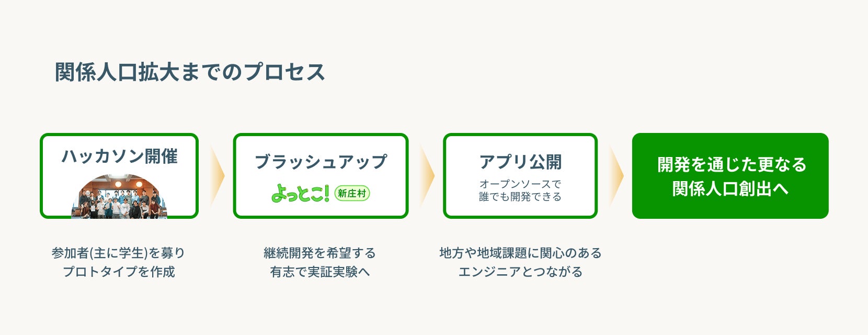Click the 関係人口創出へ text line
This screenshot has width=868, height=335.
coord(730,188)
